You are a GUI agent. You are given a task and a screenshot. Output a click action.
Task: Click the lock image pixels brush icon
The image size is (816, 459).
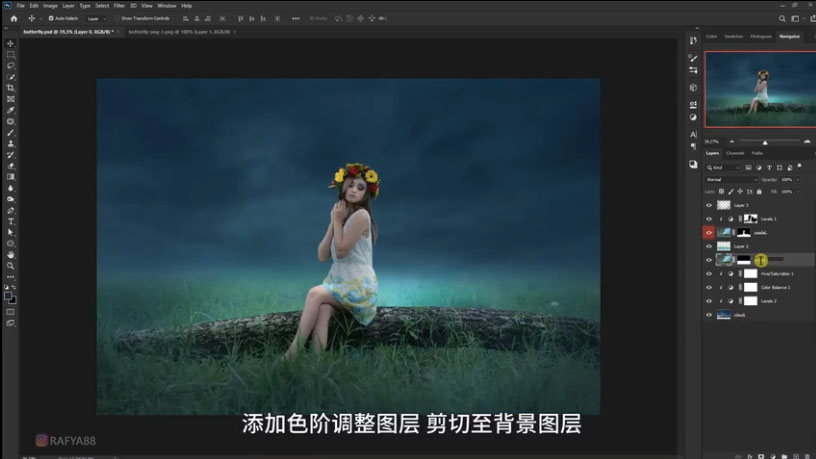click(731, 192)
